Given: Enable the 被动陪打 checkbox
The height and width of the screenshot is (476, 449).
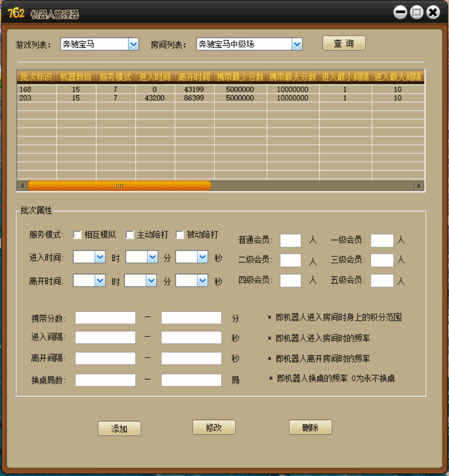Looking at the screenshot, I should [179, 235].
